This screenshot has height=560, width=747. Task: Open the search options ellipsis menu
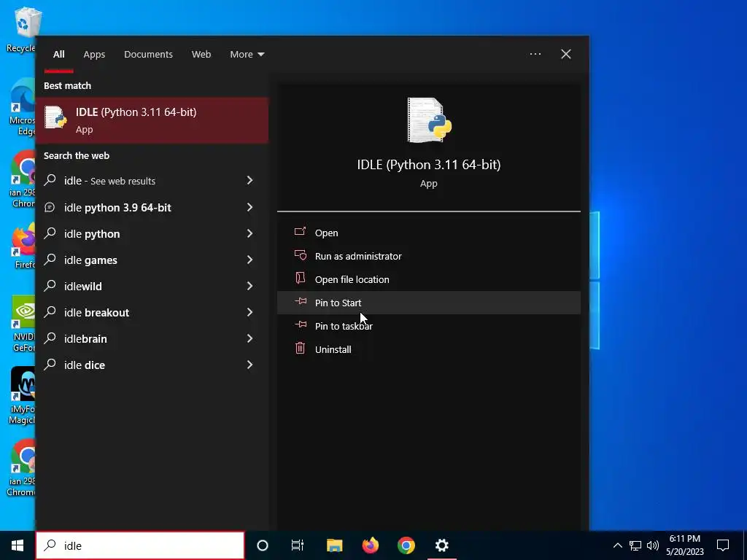(535, 54)
